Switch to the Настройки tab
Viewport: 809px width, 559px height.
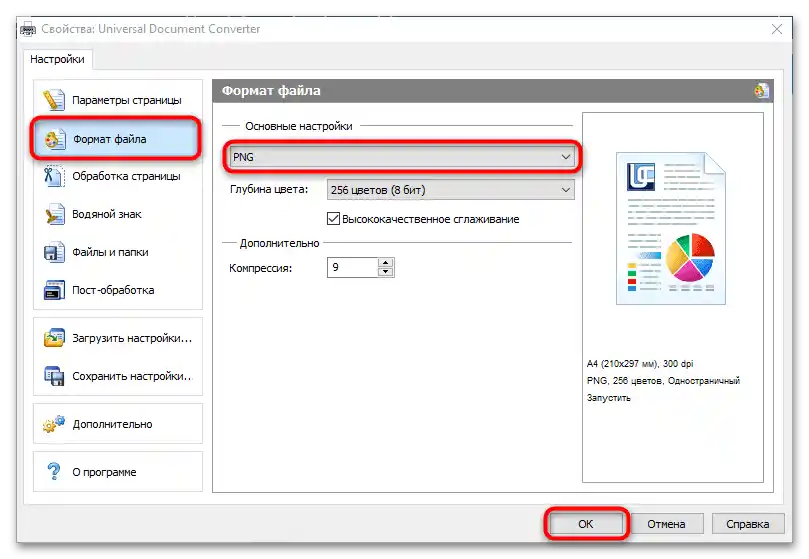coord(57,59)
